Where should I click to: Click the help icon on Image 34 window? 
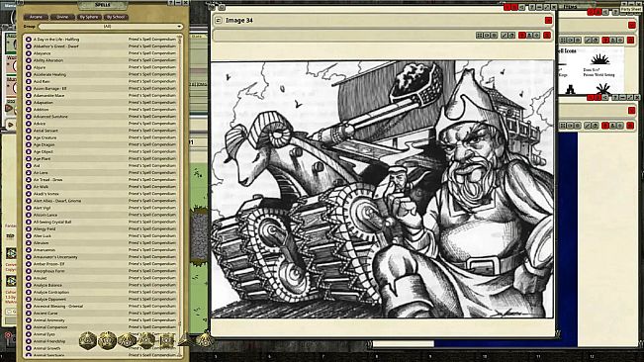coord(532,7)
